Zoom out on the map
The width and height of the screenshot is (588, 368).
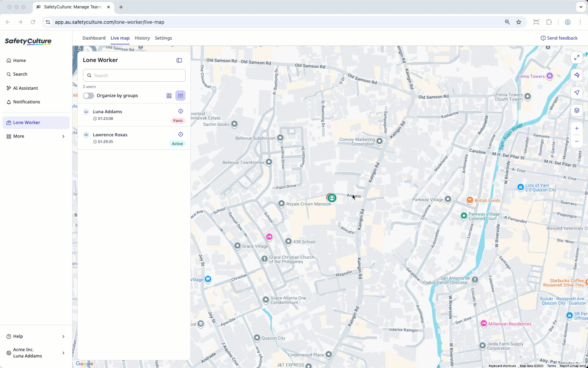point(577,141)
